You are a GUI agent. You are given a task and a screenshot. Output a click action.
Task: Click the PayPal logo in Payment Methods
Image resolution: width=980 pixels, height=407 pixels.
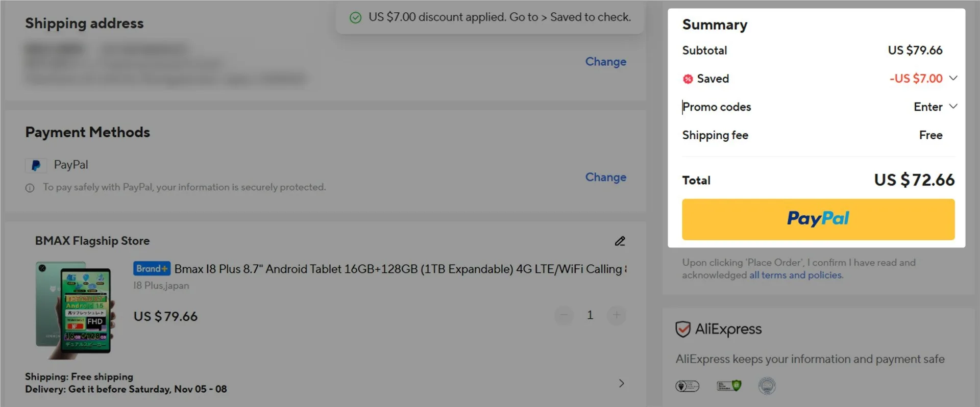pyautogui.click(x=36, y=165)
